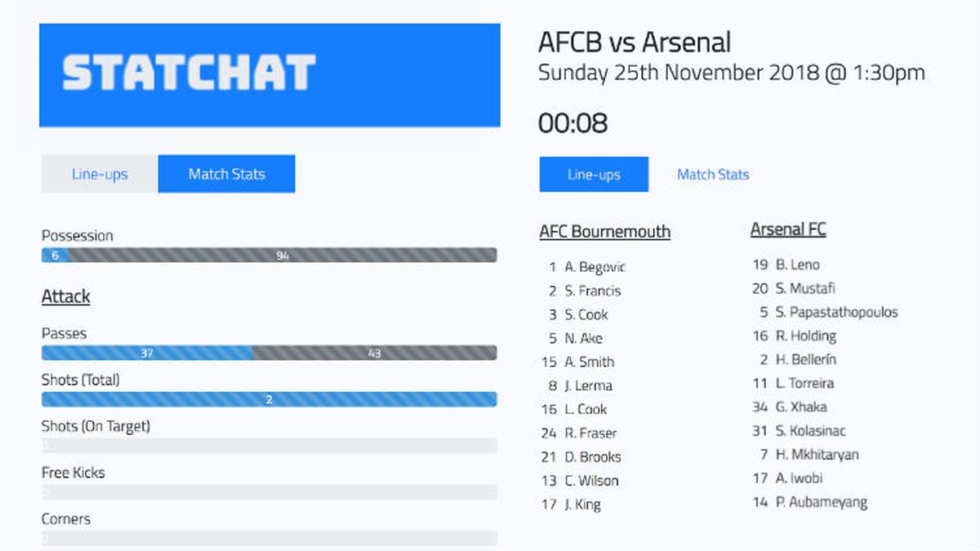The height and width of the screenshot is (551, 980).
Task: Click the AFCB vs Arsenal match title
Action: pyautogui.click(x=635, y=42)
